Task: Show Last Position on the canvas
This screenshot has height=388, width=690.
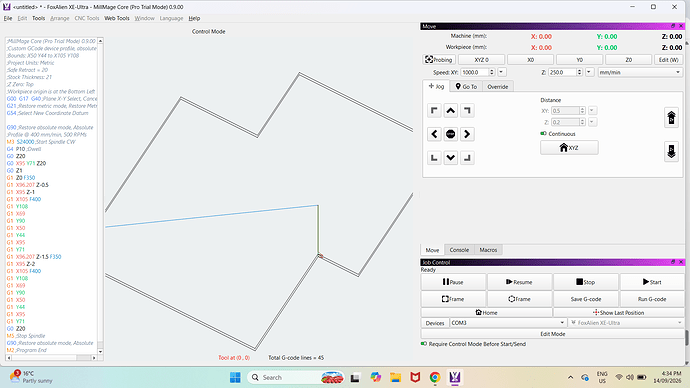Action: (619, 312)
